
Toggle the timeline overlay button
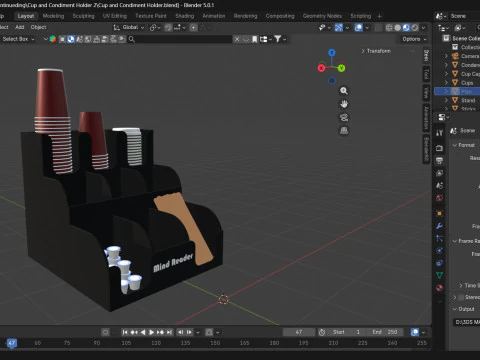tap(415, 332)
